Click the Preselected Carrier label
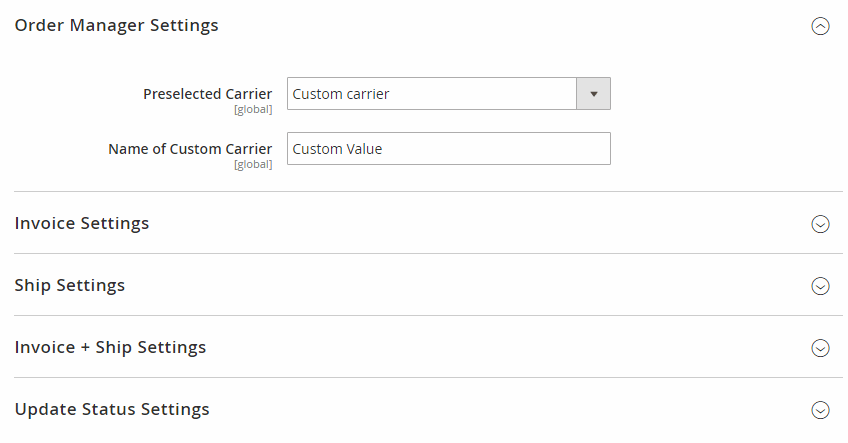 click(x=207, y=94)
